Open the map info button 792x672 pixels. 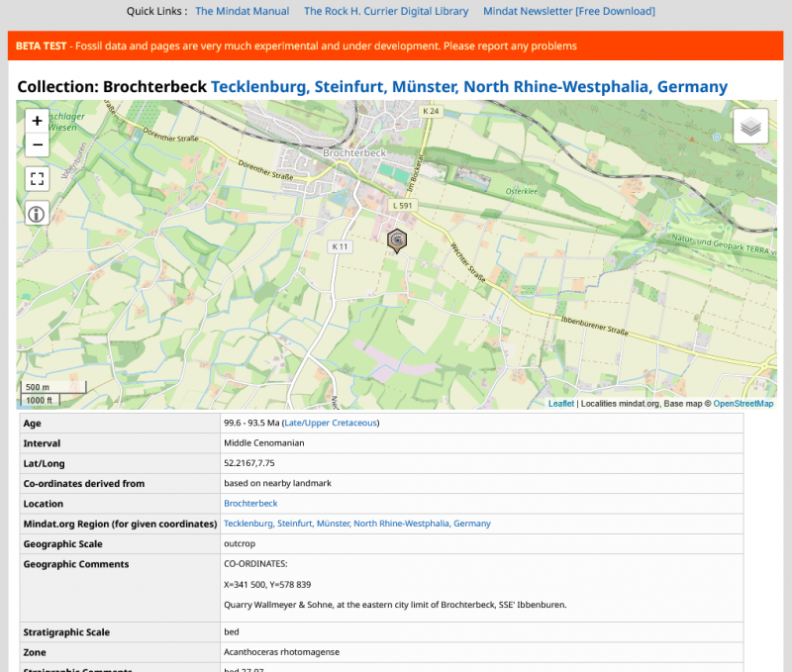point(37,213)
